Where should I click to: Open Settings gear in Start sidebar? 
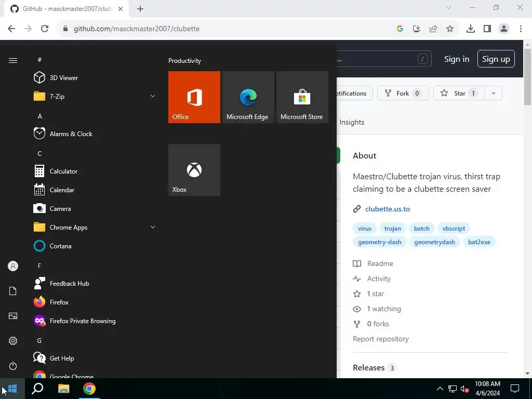click(13, 341)
